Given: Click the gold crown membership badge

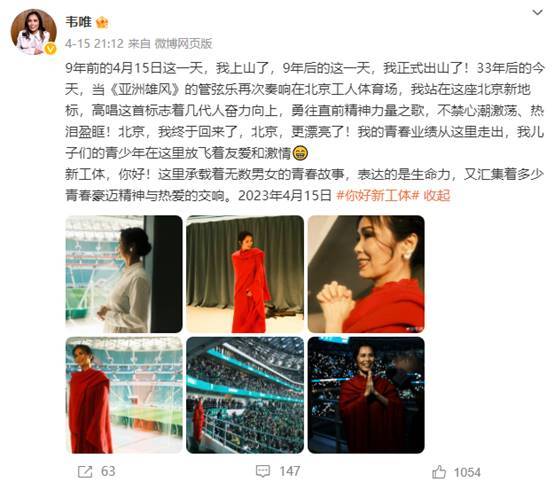Looking at the screenshot, I should [102, 23].
